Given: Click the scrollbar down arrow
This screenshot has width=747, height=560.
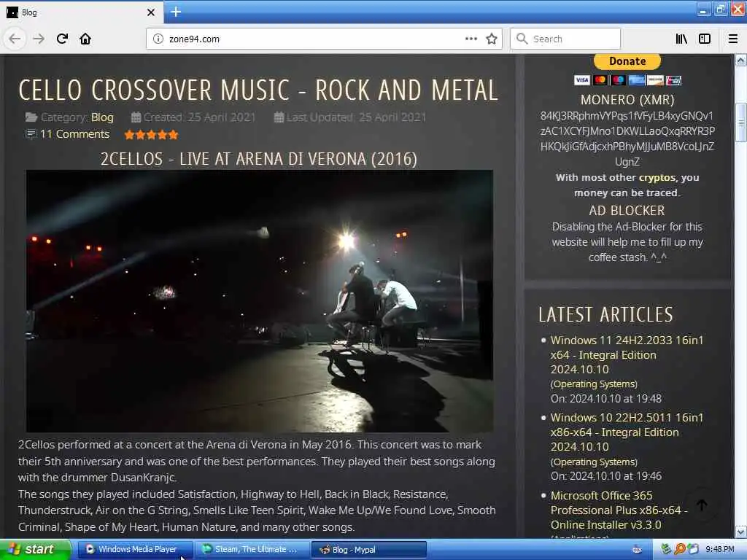Looking at the screenshot, I should pyautogui.click(x=741, y=532).
